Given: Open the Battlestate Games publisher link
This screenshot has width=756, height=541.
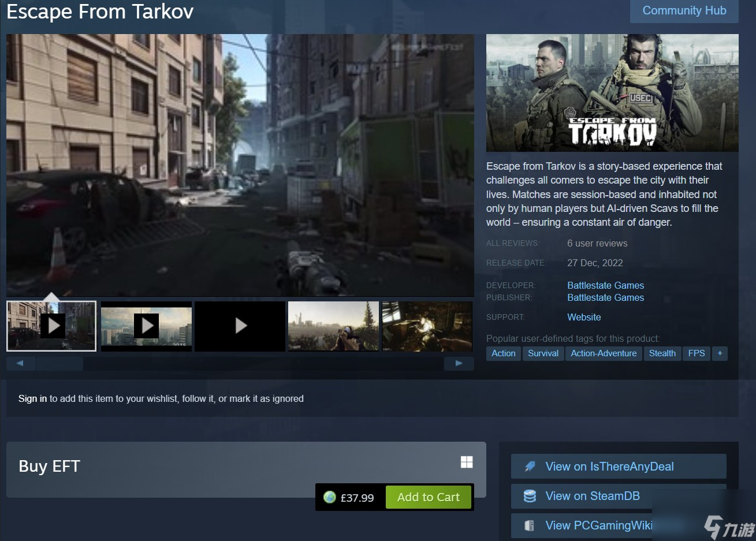Looking at the screenshot, I should (x=605, y=297).
